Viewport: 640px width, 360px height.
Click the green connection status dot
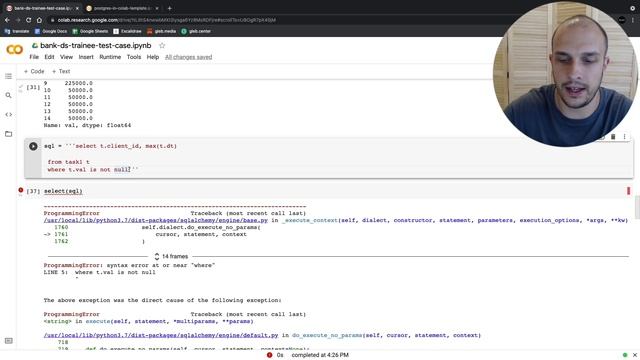(625, 355)
